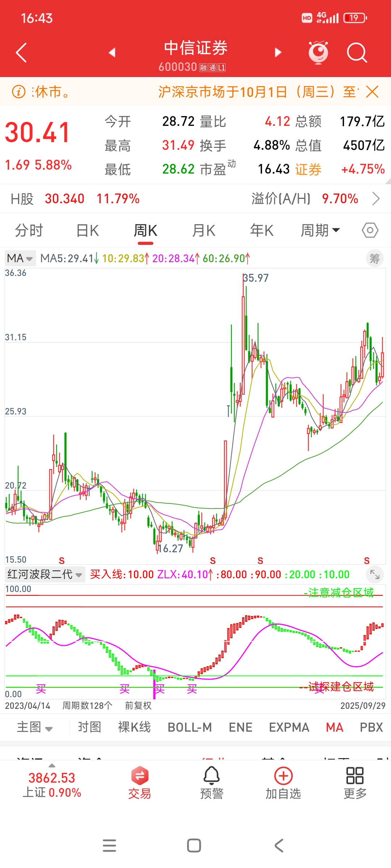Close the market holiday notice banner

[372, 92]
